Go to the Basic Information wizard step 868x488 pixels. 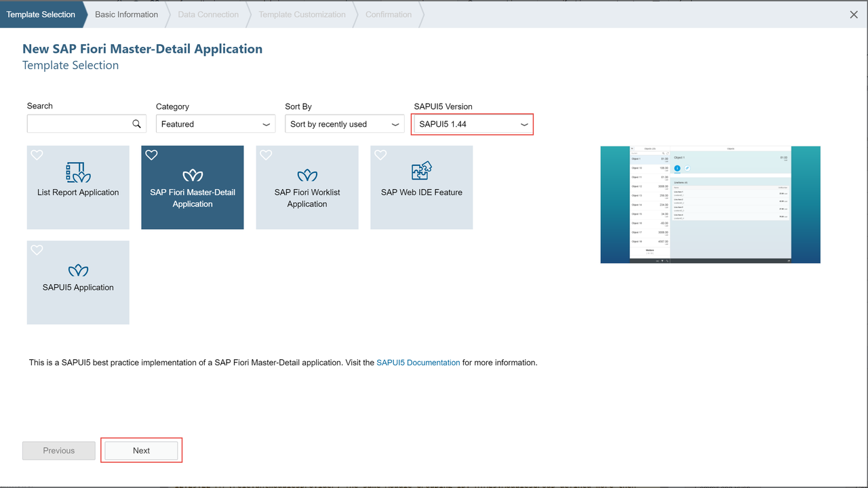pos(126,14)
